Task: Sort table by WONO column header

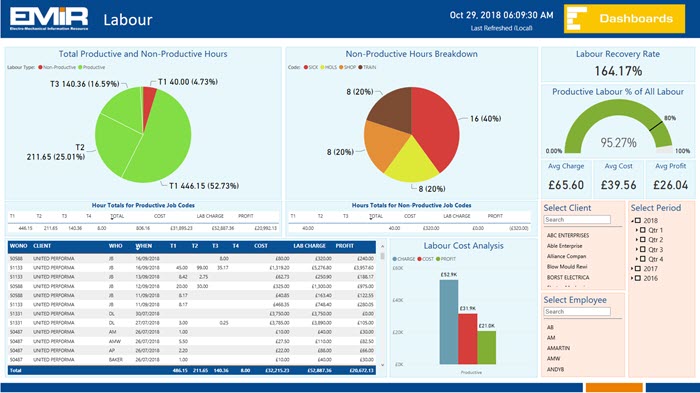Action: click(x=18, y=246)
